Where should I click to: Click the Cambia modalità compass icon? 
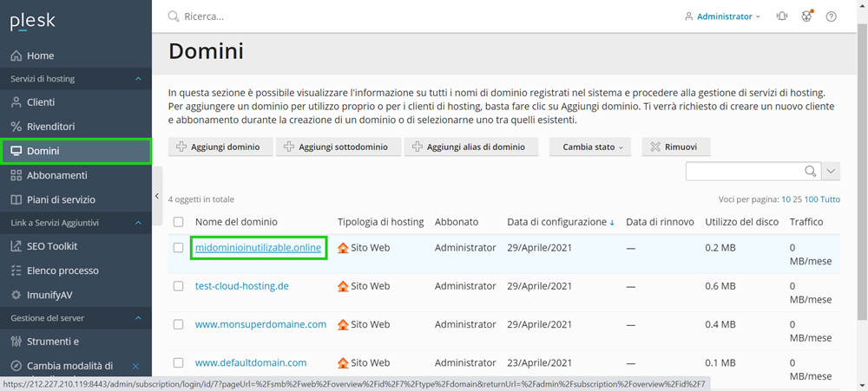coord(16,366)
